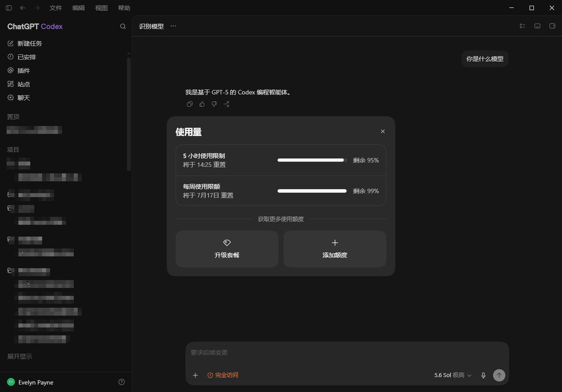Close the 使用量 dialog

pos(383,132)
